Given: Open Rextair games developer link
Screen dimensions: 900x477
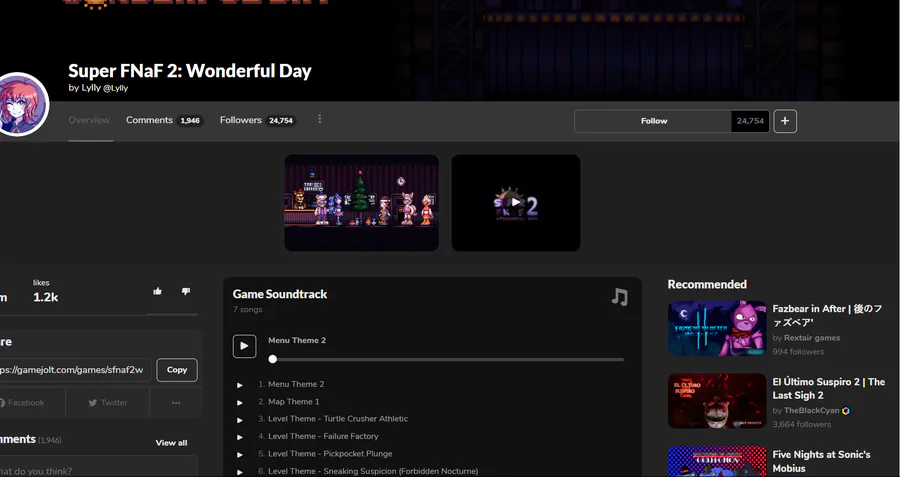Looking at the screenshot, I should [x=812, y=338].
